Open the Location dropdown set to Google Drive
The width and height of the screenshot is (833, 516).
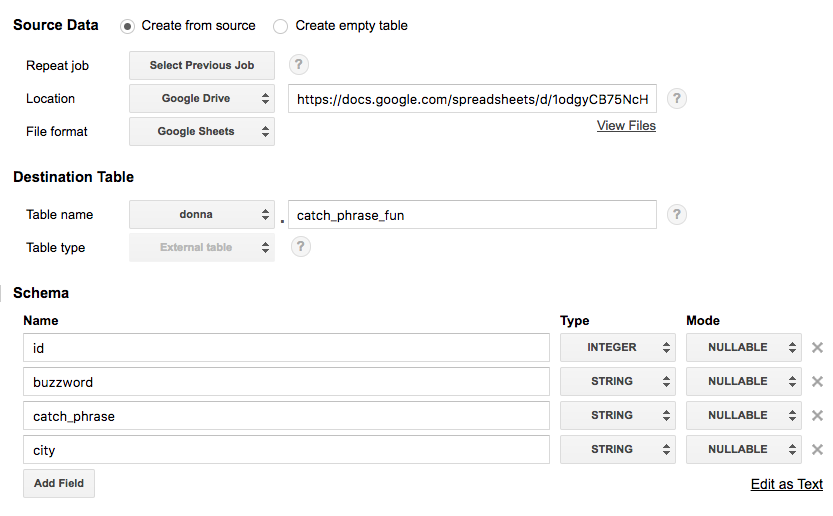202,98
